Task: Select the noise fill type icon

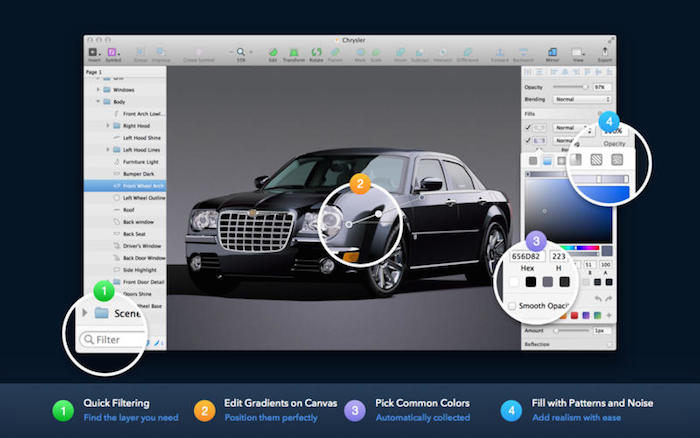Action: click(618, 159)
